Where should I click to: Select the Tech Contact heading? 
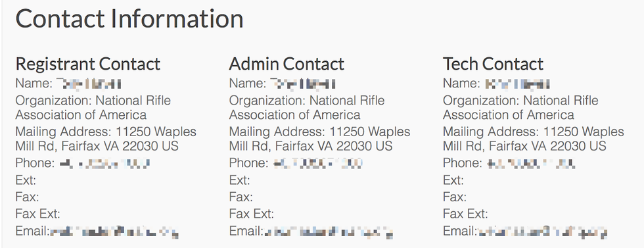click(x=493, y=64)
